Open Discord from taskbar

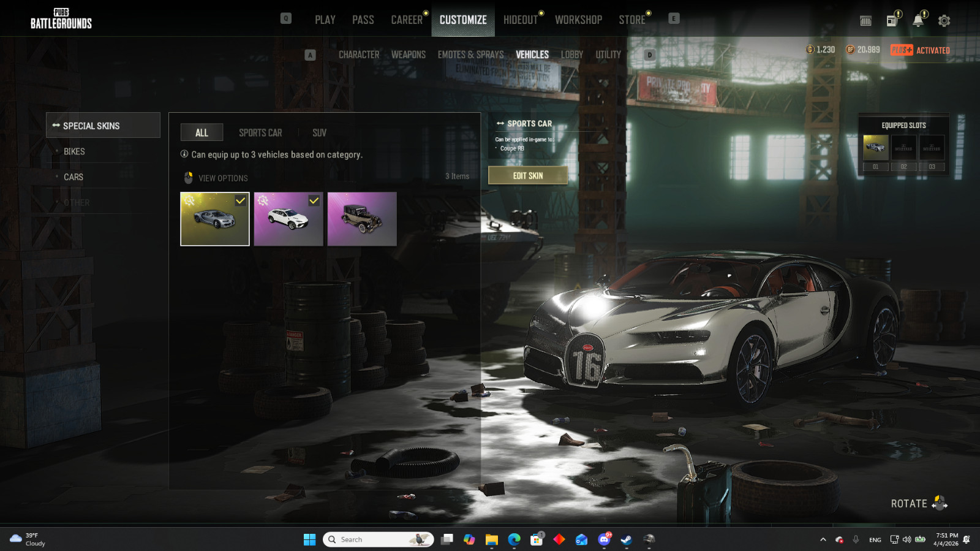(x=604, y=539)
